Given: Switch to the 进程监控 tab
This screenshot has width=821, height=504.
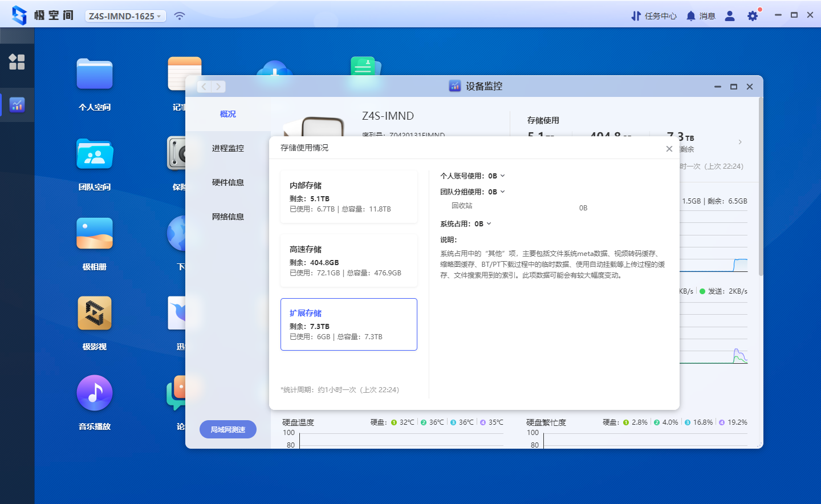Looking at the screenshot, I should 228,148.
